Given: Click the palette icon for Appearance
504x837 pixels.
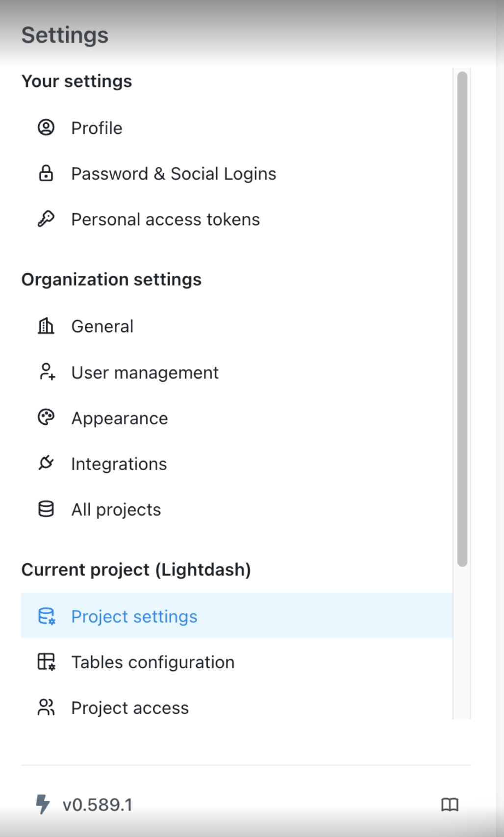Looking at the screenshot, I should [46, 418].
